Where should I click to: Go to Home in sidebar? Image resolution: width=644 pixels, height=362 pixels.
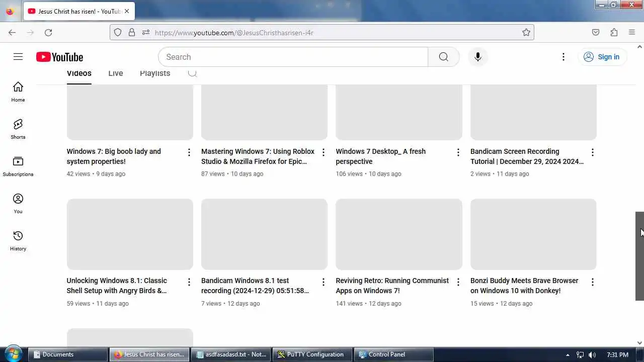point(18,92)
